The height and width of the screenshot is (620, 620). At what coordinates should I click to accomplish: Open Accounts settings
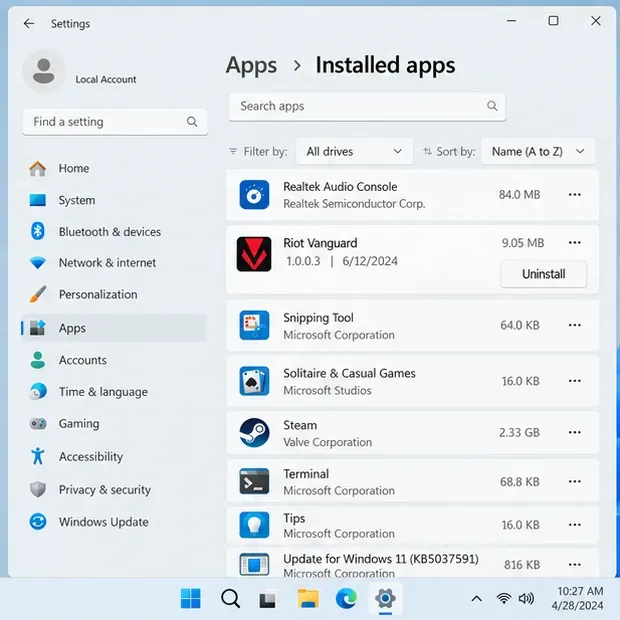click(113, 360)
